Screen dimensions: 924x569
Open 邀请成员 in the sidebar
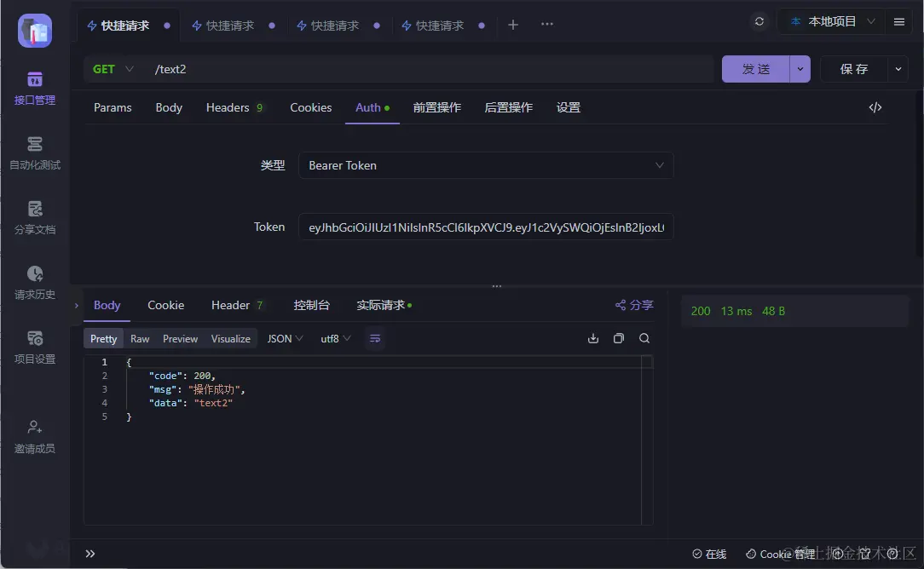coord(35,436)
